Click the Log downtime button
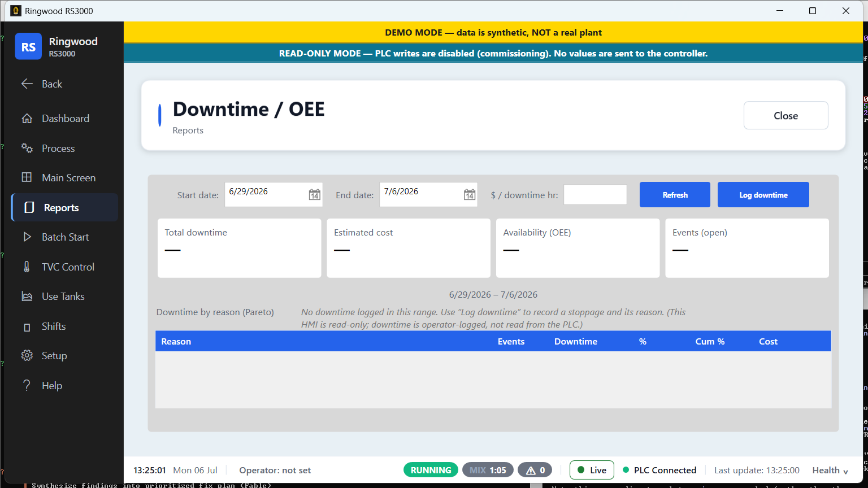The image size is (868, 488). tap(763, 195)
